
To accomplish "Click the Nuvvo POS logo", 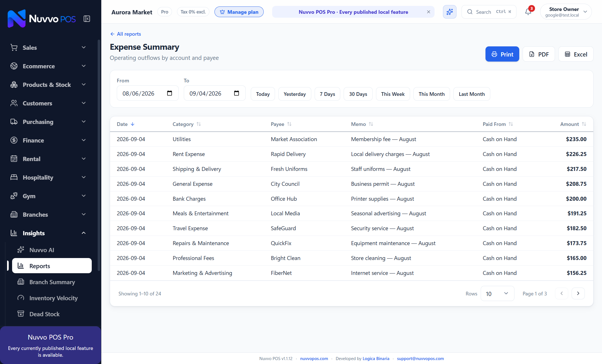I will [42, 19].
